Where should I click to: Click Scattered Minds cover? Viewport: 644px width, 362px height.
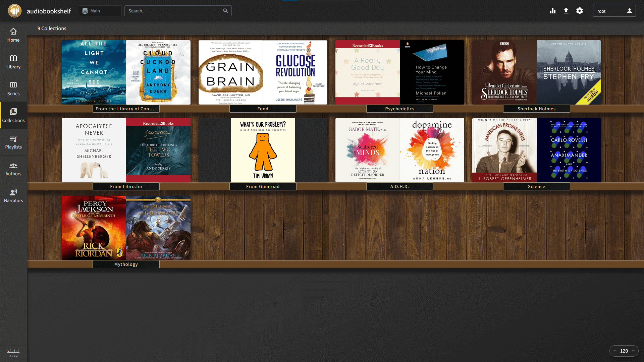tap(368, 150)
